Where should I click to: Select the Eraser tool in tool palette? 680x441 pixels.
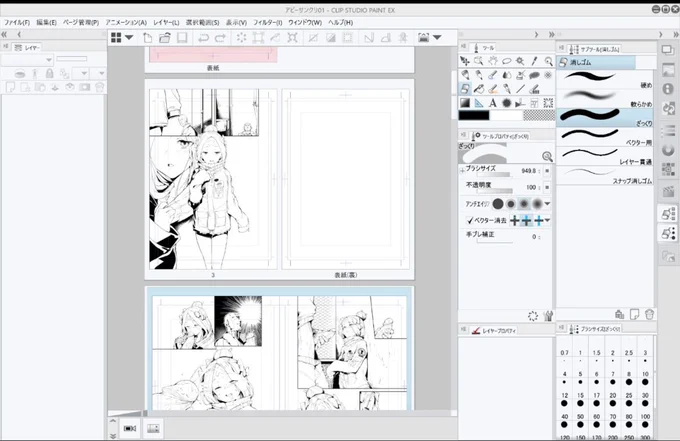[x=465, y=89]
